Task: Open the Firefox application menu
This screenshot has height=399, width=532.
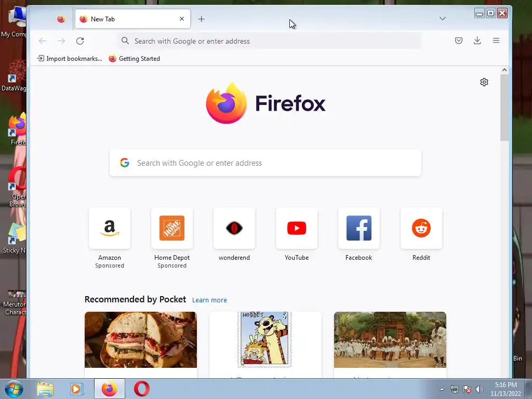Action: pyautogui.click(x=496, y=41)
